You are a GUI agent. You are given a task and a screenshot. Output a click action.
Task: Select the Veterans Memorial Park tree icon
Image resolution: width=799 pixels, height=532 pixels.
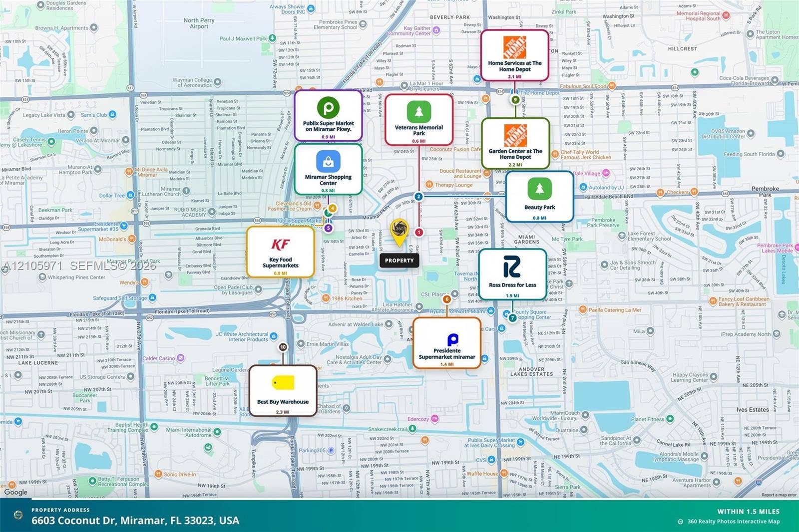pyautogui.click(x=419, y=111)
